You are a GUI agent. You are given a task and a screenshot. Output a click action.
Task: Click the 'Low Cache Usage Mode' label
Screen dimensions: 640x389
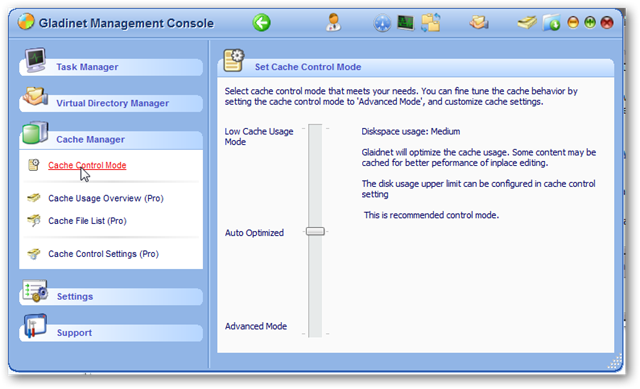(x=259, y=137)
